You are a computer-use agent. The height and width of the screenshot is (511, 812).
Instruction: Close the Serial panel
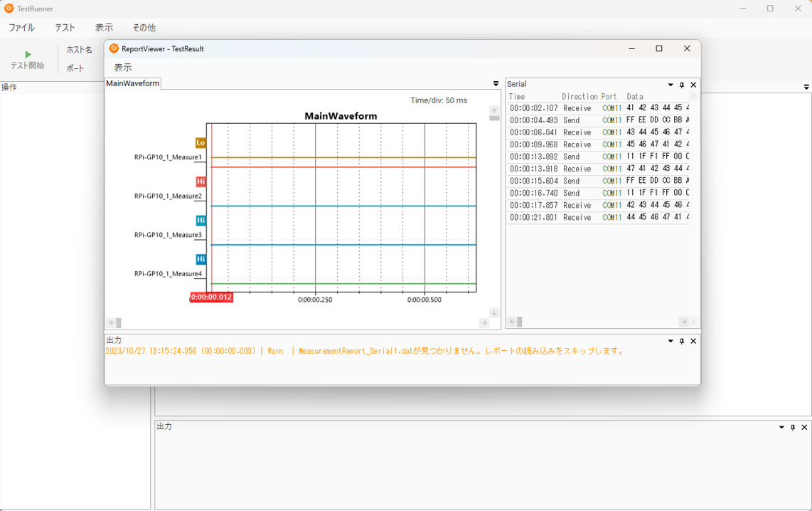point(693,85)
